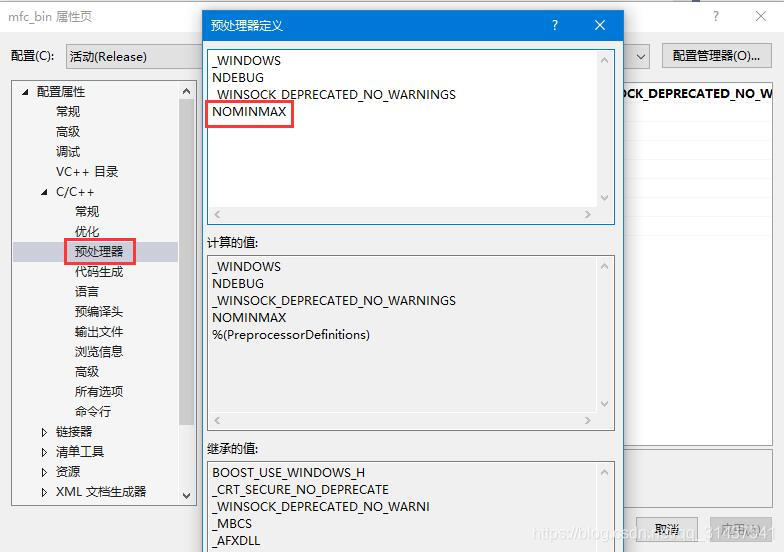
Task: Select 浏览信息 tree item
Action: tap(99, 352)
